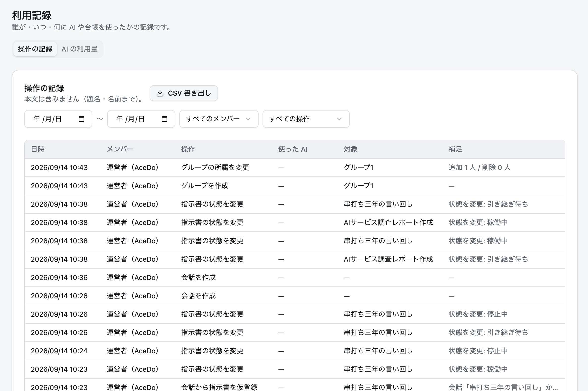The height and width of the screenshot is (391, 588).
Task: Open the end date calendar picker icon
Action: pos(164,119)
